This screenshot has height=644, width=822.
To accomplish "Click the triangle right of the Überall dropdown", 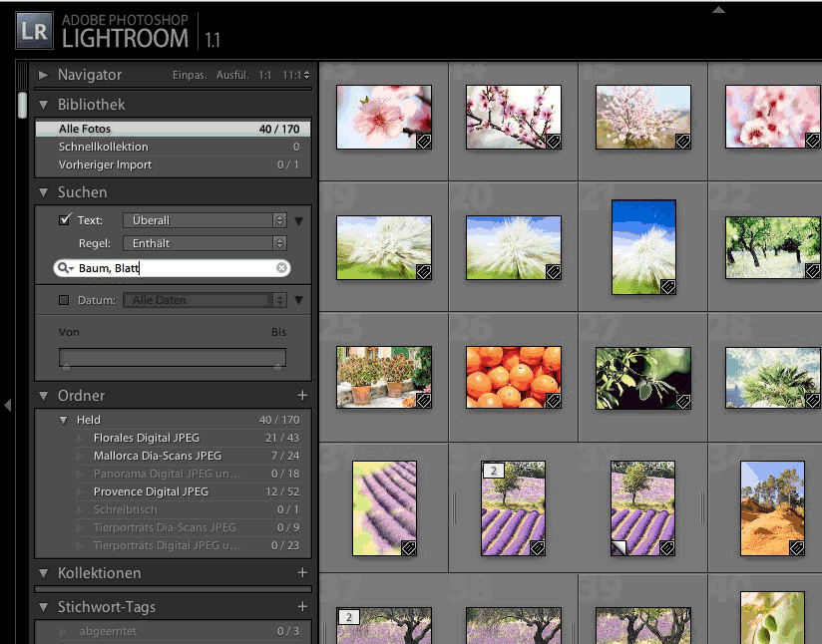I will (299, 221).
